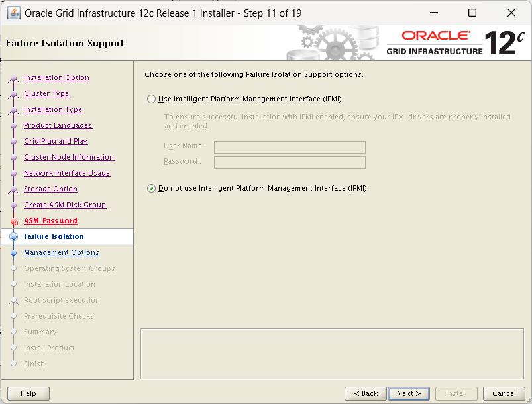Click the ASM Password error icon
This screenshot has height=404, width=532.
pos(14,222)
